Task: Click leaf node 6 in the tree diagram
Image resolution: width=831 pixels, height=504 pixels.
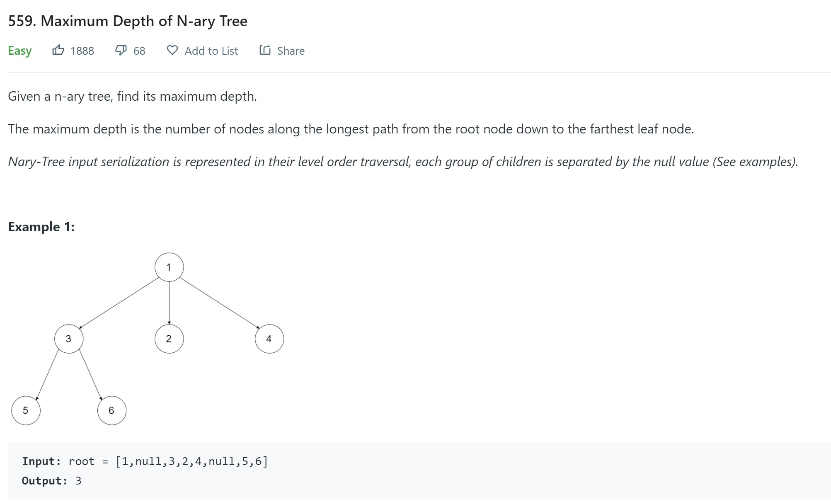Action: 112,411
